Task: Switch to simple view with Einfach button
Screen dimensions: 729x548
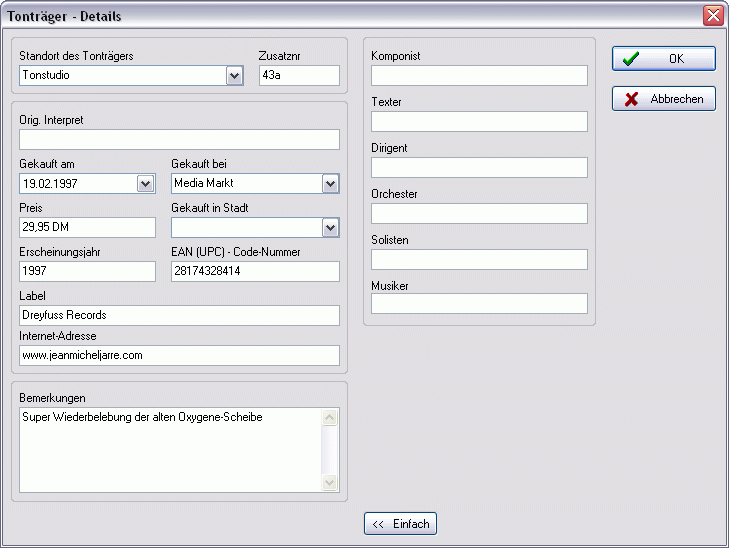Action: 400,524
